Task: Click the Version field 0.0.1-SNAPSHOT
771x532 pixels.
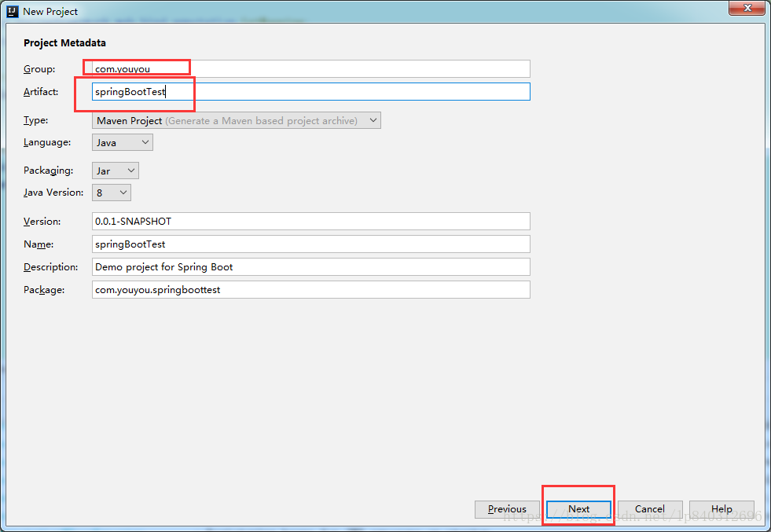Action: tap(310, 222)
